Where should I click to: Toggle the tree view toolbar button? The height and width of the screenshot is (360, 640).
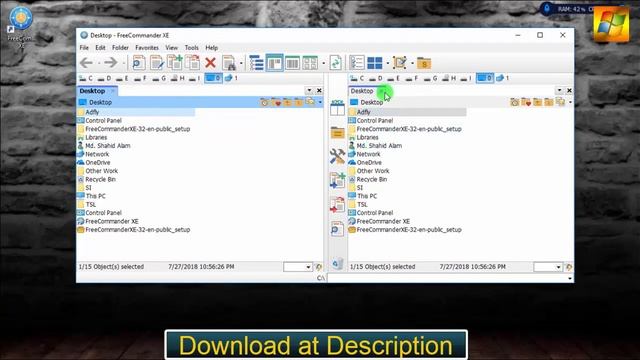pos(256,63)
